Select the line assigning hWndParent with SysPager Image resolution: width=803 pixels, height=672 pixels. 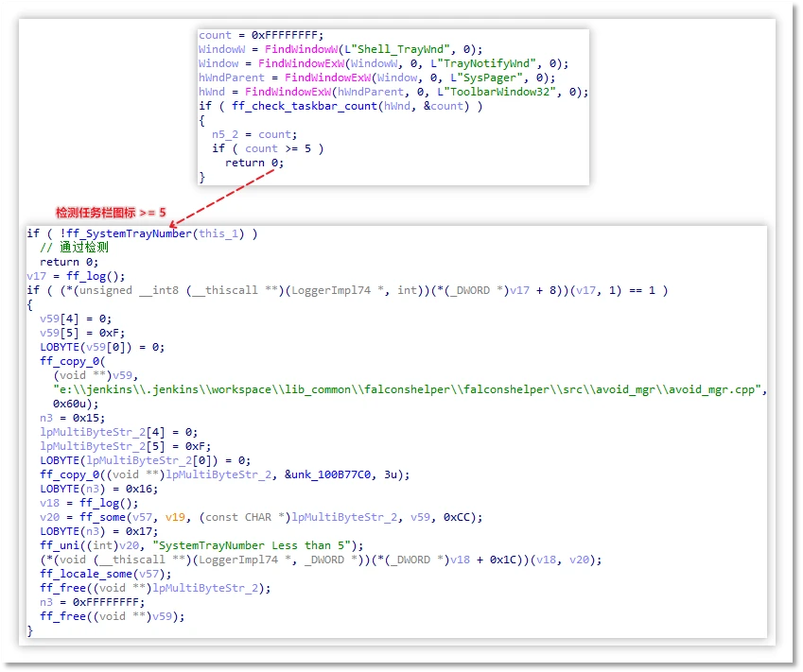point(377,78)
